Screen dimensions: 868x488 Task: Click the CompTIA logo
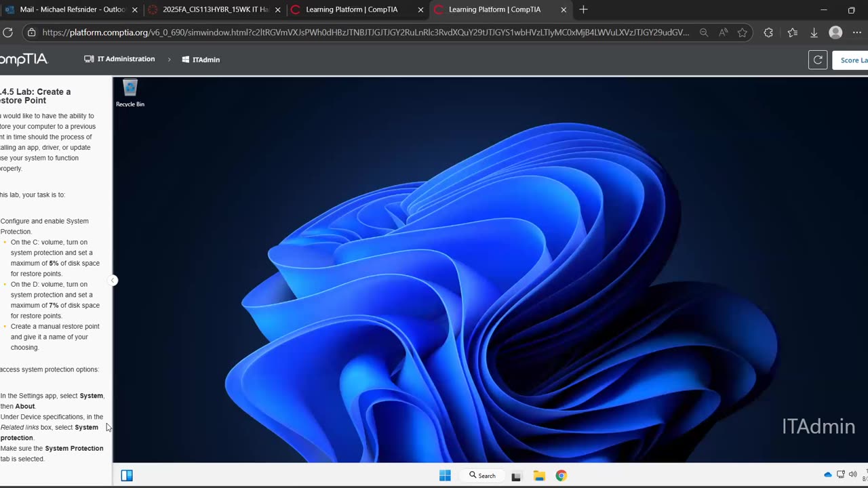(x=24, y=60)
